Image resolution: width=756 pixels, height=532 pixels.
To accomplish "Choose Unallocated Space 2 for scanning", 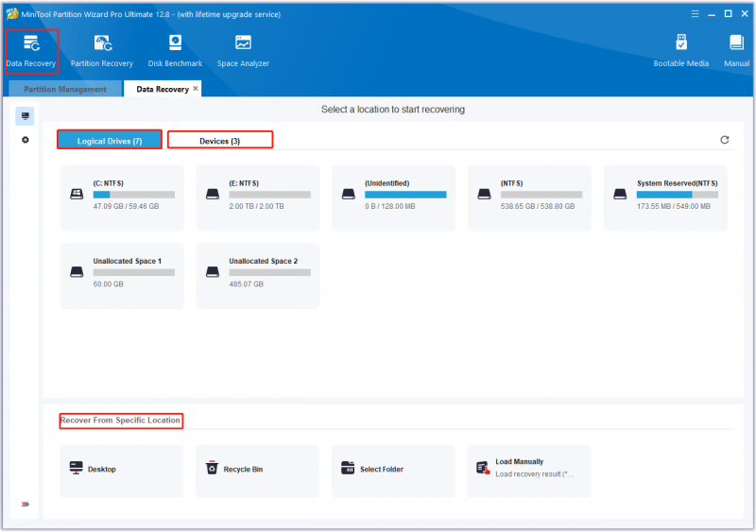I will tap(258, 276).
